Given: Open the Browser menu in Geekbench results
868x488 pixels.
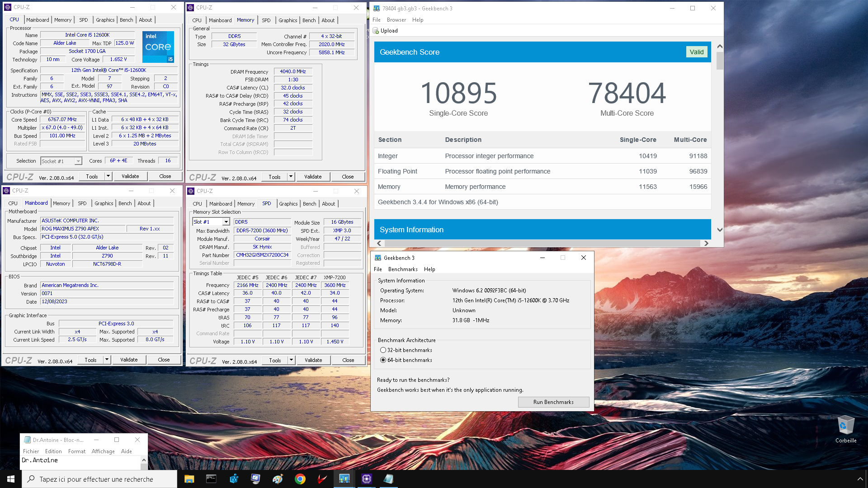Looking at the screenshot, I should tap(396, 20).
